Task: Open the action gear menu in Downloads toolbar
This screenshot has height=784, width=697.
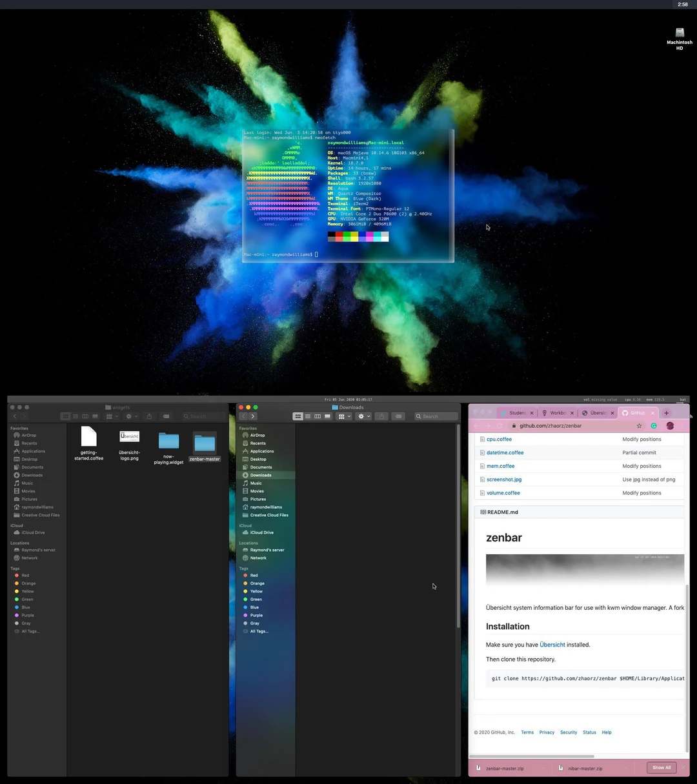Action: click(361, 416)
